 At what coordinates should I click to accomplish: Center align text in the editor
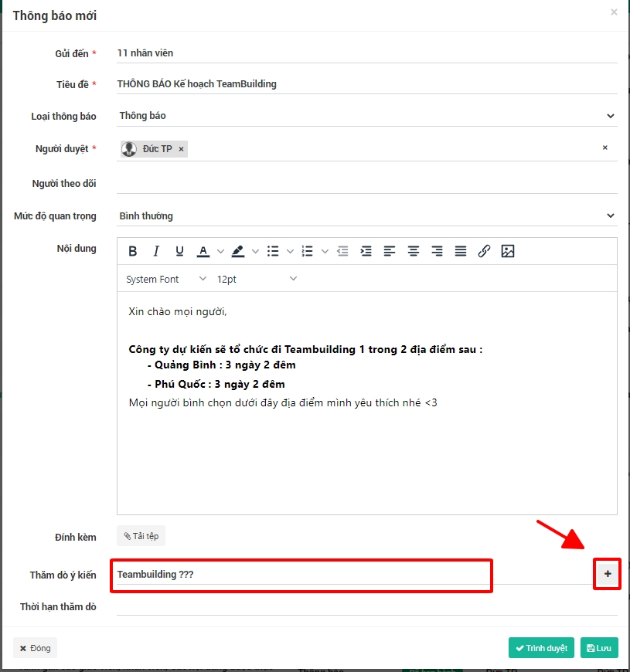(x=414, y=251)
